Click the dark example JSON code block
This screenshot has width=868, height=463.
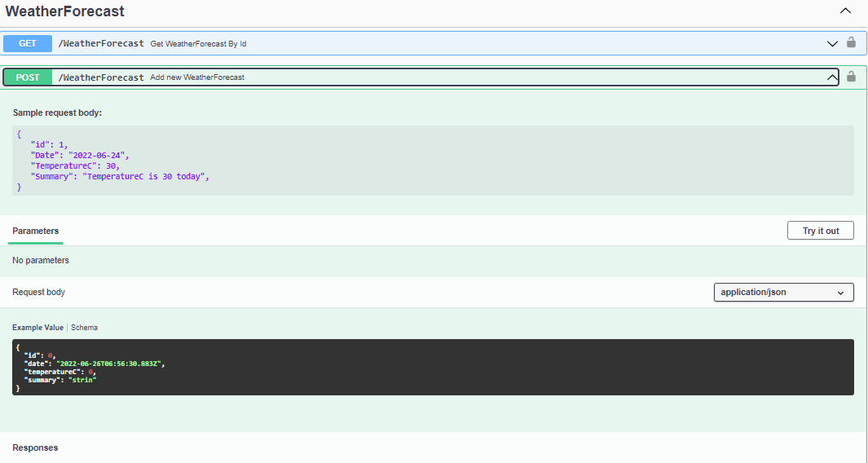[433, 367]
